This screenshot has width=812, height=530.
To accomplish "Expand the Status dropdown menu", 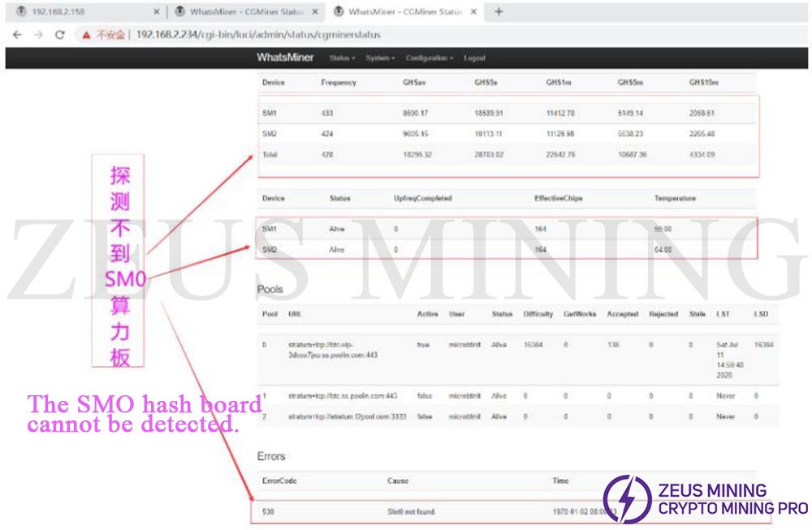I will [x=342, y=58].
